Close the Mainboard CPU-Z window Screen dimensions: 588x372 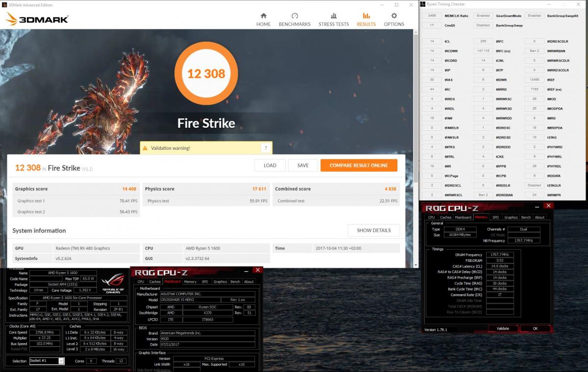[x=258, y=270]
